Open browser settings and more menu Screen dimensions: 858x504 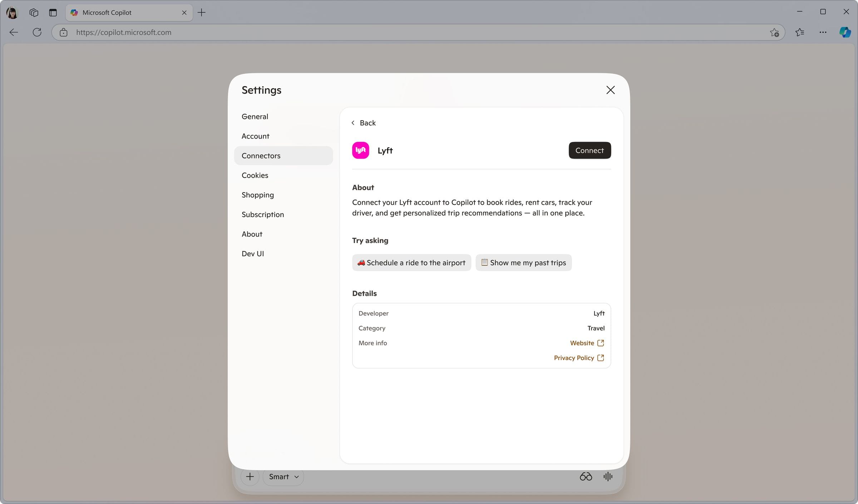tap(823, 32)
